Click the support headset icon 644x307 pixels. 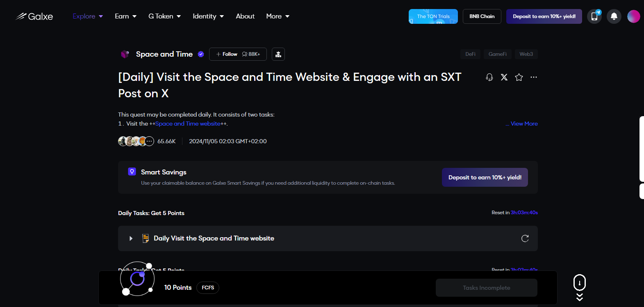(489, 77)
